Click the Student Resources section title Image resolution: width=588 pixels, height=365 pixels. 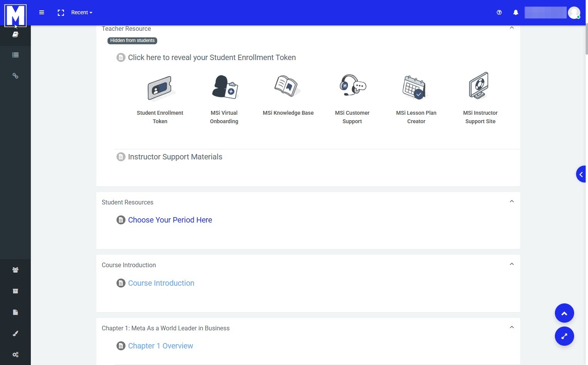(x=128, y=202)
